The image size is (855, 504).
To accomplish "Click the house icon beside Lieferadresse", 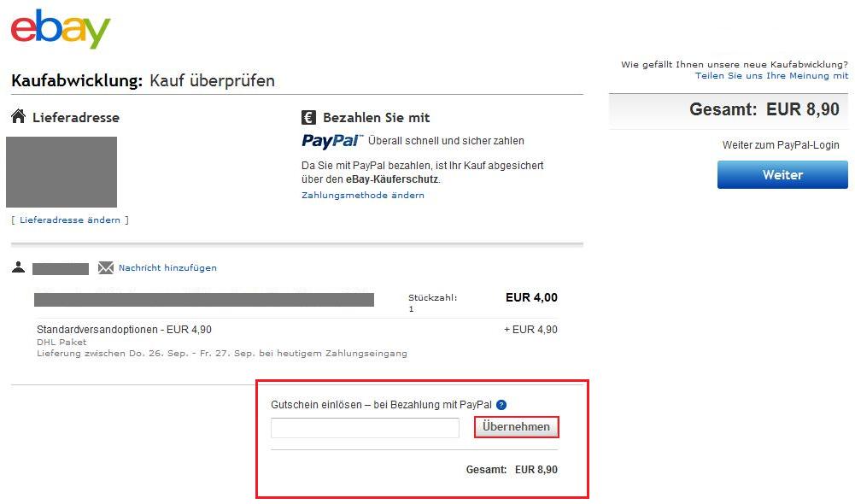I will click(x=18, y=116).
